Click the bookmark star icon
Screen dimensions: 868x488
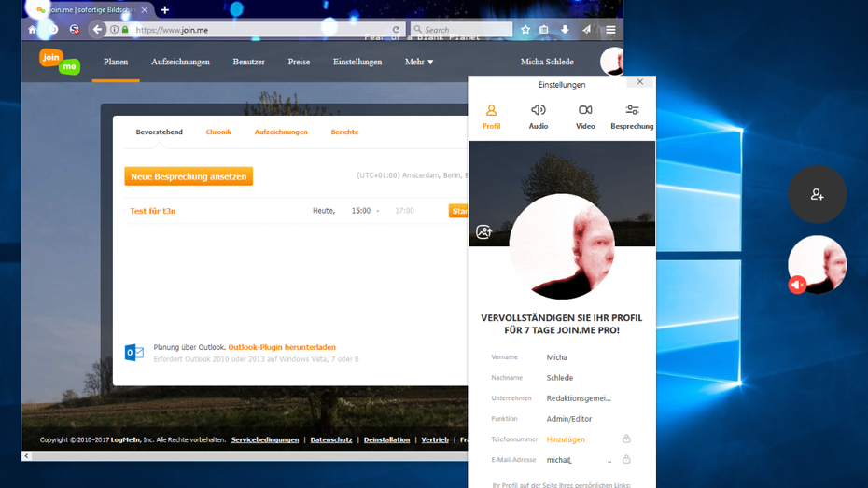click(525, 29)
